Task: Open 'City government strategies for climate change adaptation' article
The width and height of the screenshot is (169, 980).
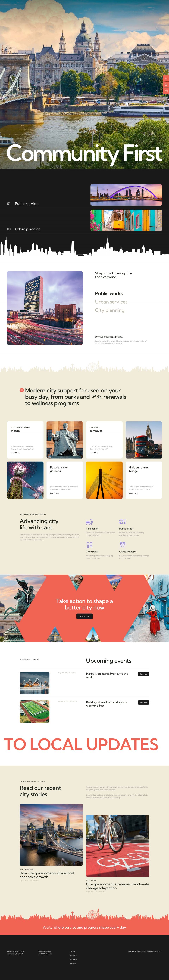Action: (117, 886)
